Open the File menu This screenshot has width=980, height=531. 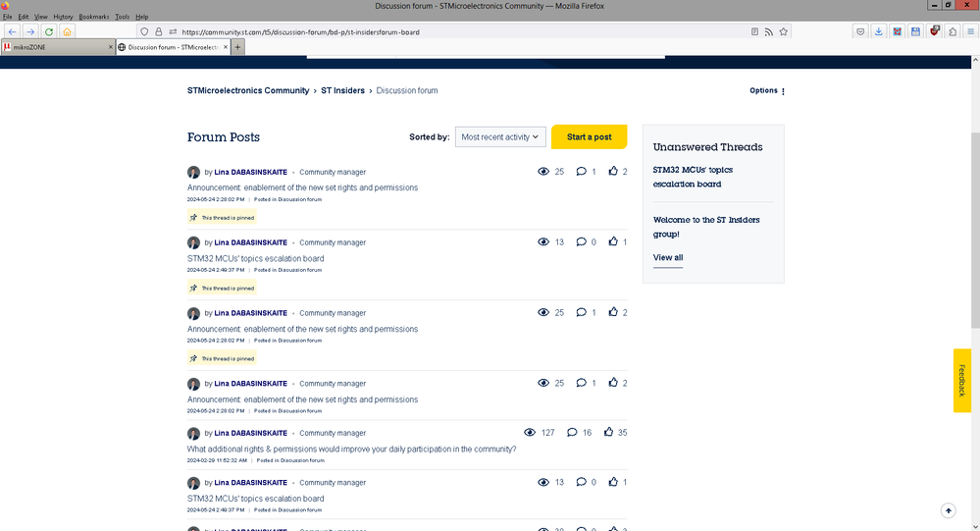tap(8, 17)
